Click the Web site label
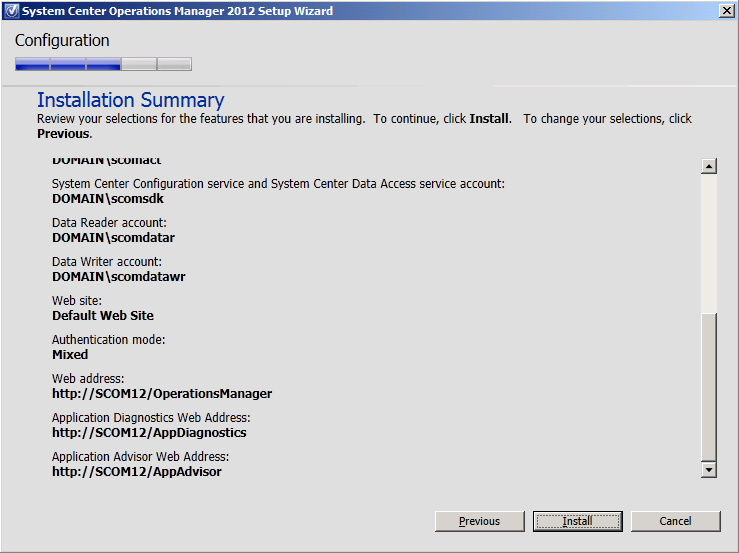 pos(77,301)
